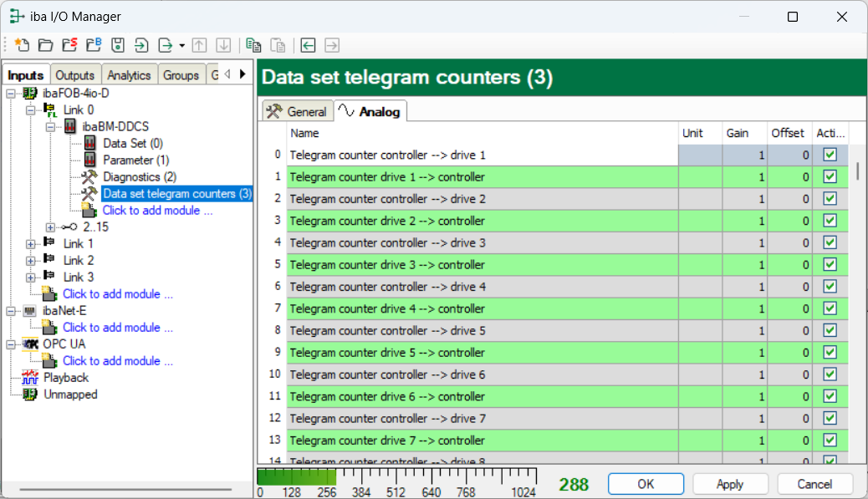Collapse the ibaBM-DDCS tree node
This screenshot has width=868, height=499.
[50, 126]
